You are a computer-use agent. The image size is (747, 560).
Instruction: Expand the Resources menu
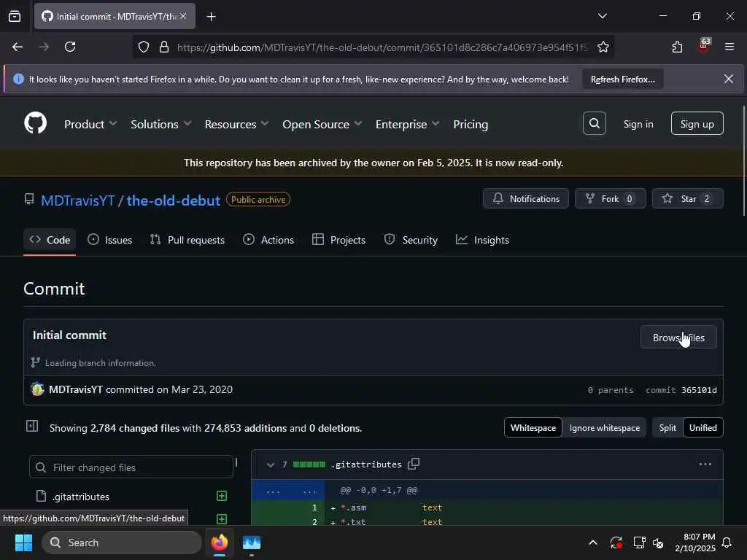tap(236, 124)
